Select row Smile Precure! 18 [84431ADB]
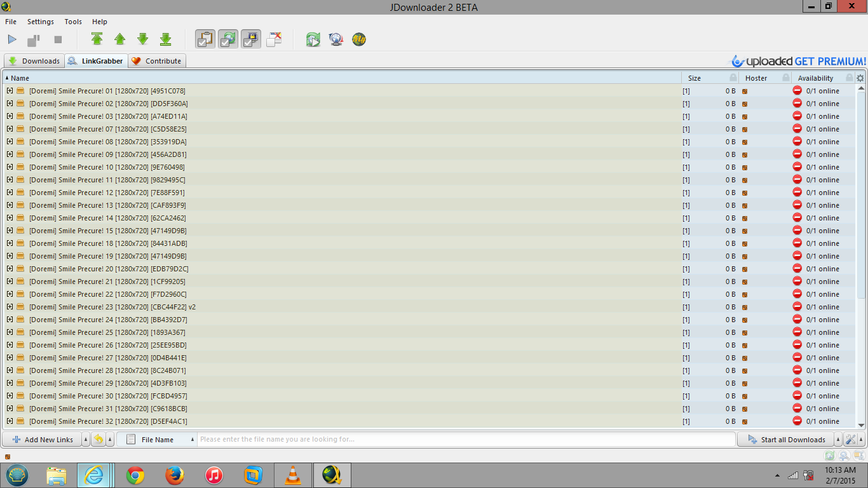 (x=430, y=243)
